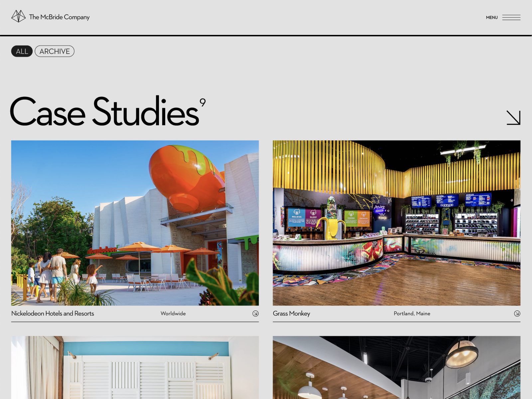Open details under the Worldwide label row
532x399 pixels.
pos(173,313)
